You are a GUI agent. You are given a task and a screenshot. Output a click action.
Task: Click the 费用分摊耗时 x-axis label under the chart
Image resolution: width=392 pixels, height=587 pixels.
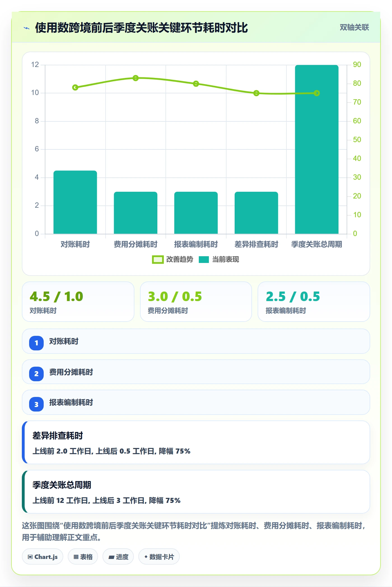pos(136,244)
